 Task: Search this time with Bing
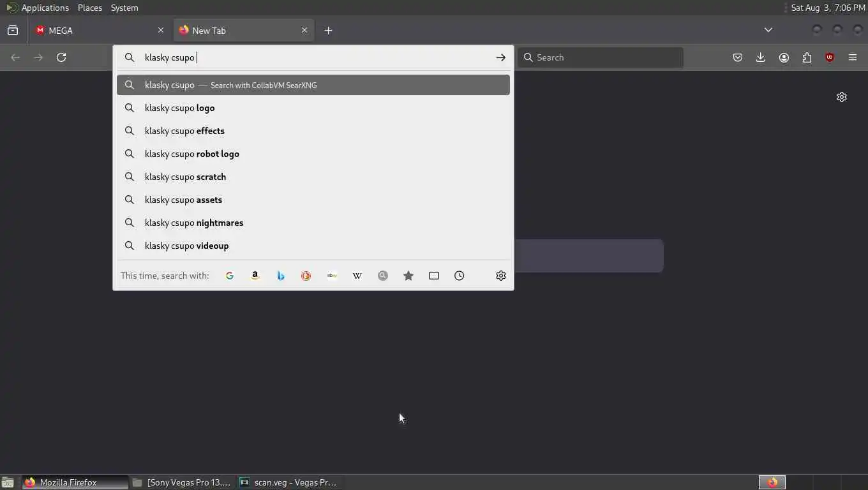pyautogui.click(x=281, y=276)
